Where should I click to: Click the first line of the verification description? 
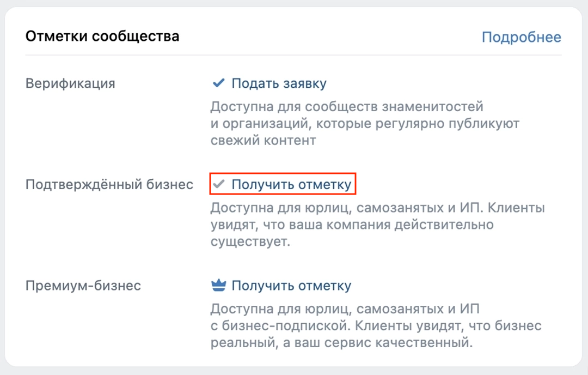pyautogui.click(x=347, y=106)
